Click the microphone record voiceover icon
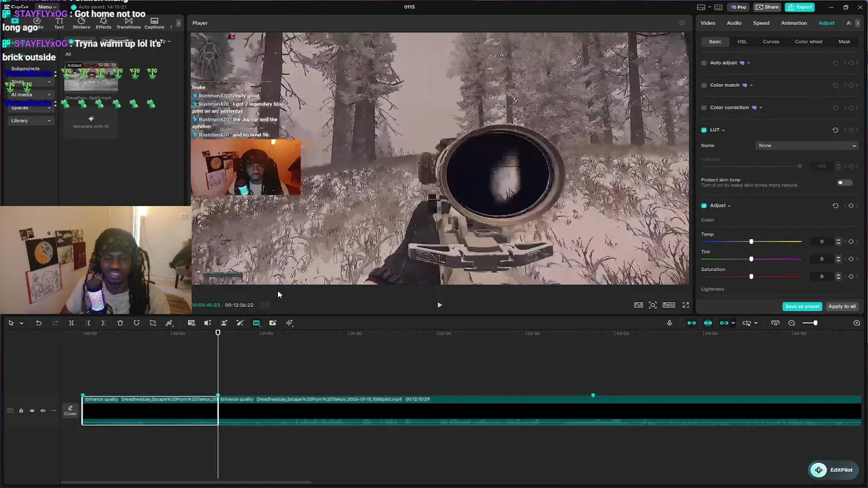The width and height of the screenshot is (868, 488). coord(669,323)
